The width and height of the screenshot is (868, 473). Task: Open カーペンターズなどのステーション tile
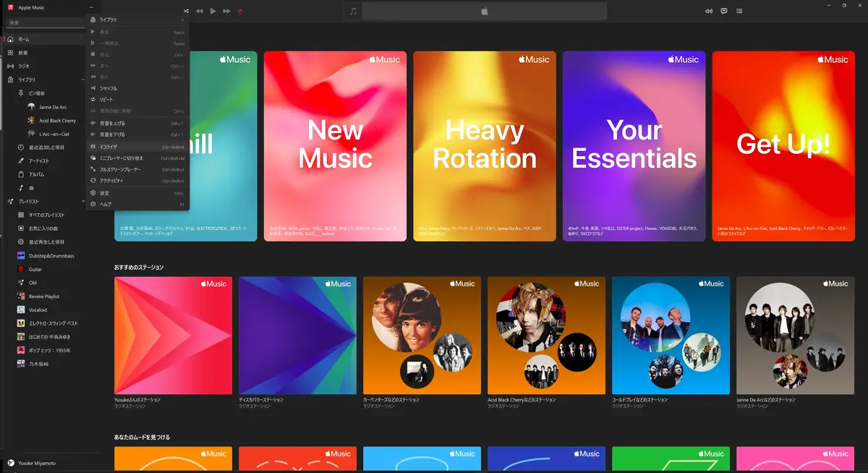422,335
